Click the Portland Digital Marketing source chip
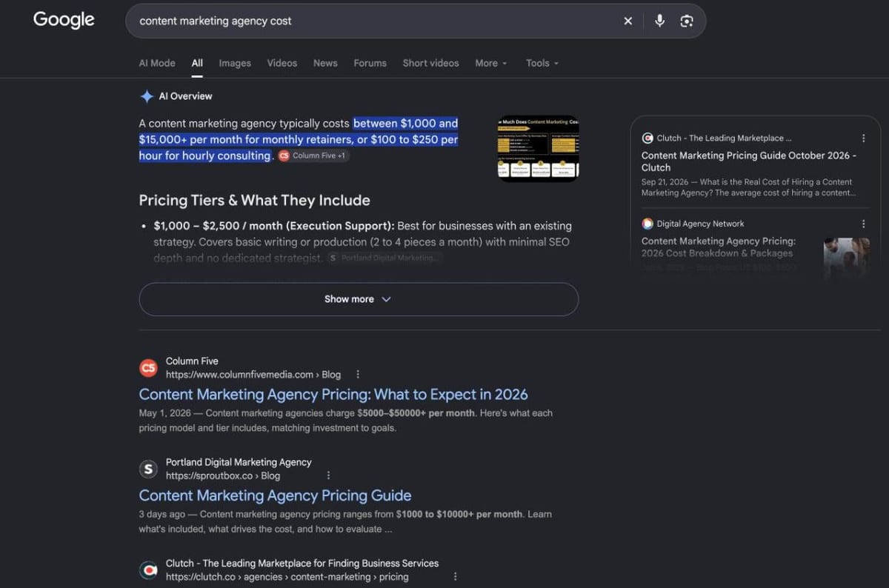This screenshot has width=889, height=588. point(384,258)
